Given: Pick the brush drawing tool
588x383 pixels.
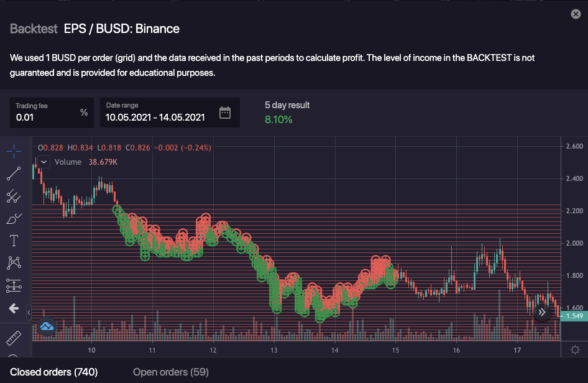Looking at the screenshot, I should pyautogui.click(x=14, y=218).
